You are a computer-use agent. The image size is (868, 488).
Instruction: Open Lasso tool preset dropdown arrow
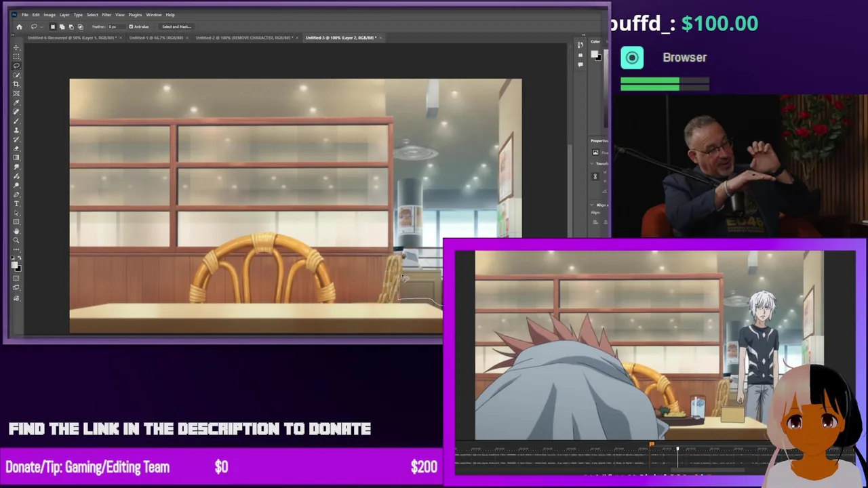click(x=41, y=27)
